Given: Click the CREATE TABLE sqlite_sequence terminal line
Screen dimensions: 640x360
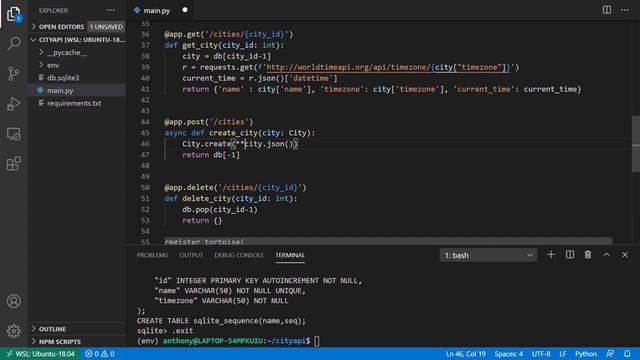Looking at the screenshot, I should click(221, 321).
